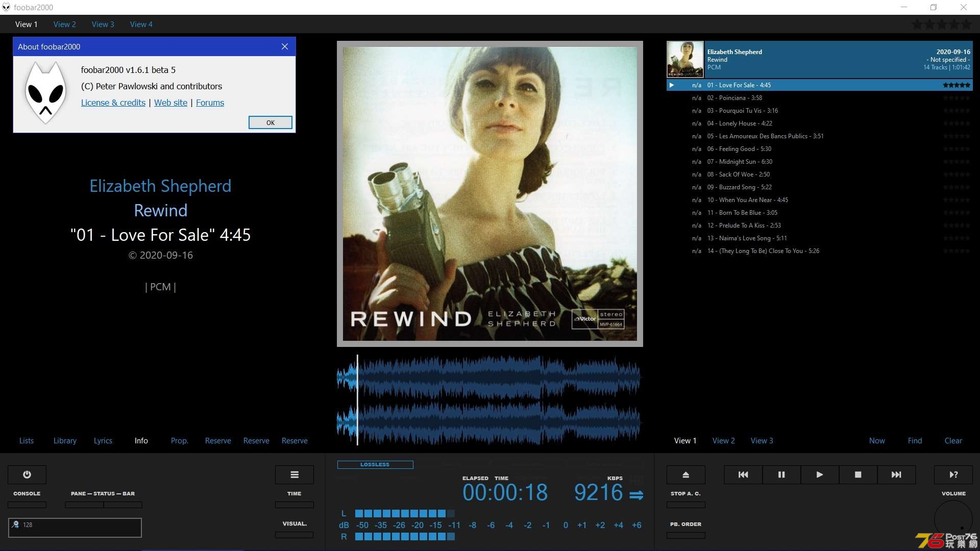Click the Find button

(915, 440)
